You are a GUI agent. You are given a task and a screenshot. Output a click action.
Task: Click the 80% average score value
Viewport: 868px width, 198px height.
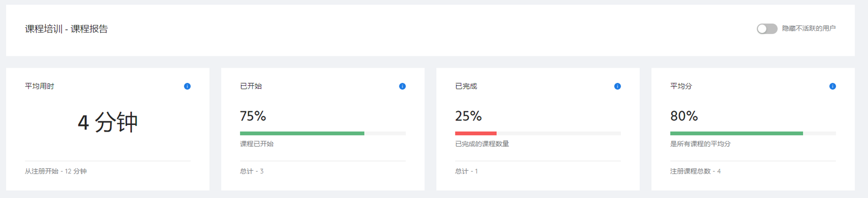click(x=684, y=116)
